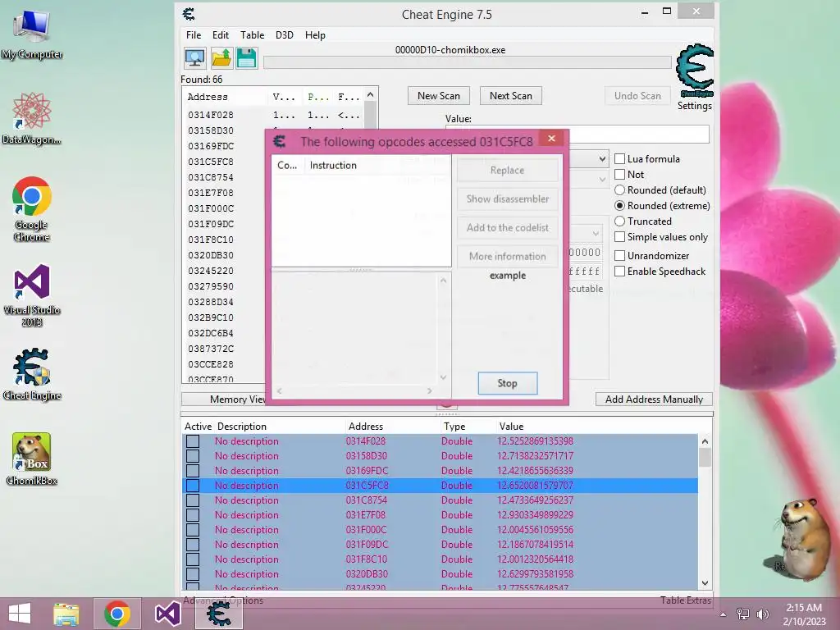The width and height of the screenshot is (840, 630).
Task: Launch Google Chrome from desktop
Action: click(x=32, y=209)
